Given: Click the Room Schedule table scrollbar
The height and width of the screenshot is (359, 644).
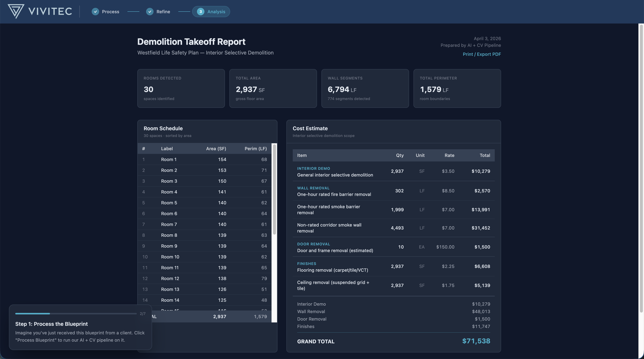Looking at the screenshot, I should click(274, 190).
